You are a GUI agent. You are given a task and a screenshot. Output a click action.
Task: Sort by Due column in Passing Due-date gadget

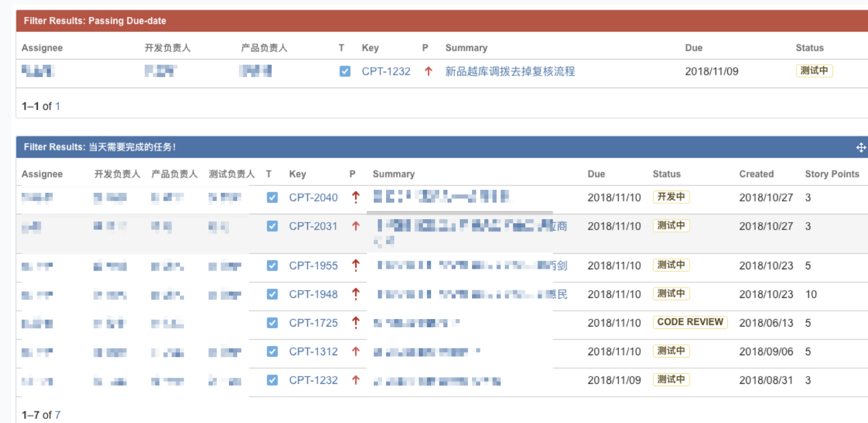click(694, 48)
